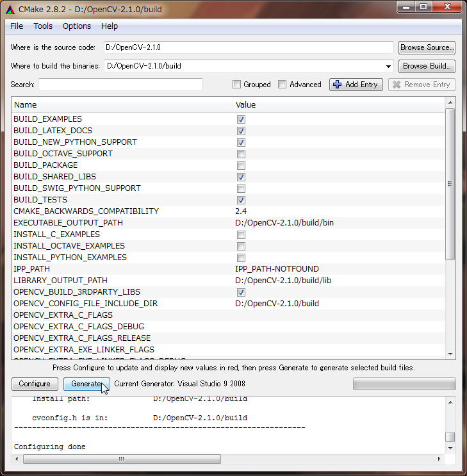Check BUILD_SWIG_PYTHON_SUPPORT checkbox

point(241,188)
